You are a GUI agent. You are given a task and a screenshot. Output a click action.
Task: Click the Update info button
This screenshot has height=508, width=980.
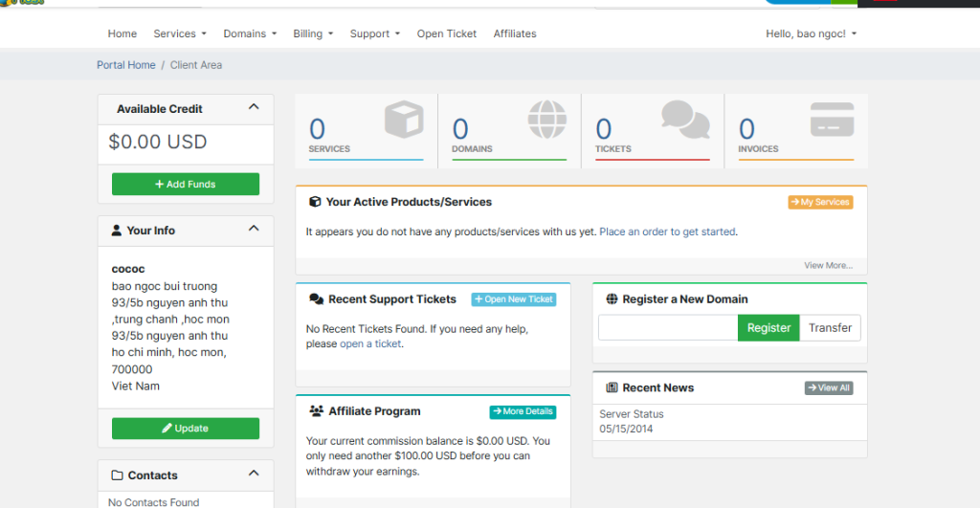(x=186, y=429)
